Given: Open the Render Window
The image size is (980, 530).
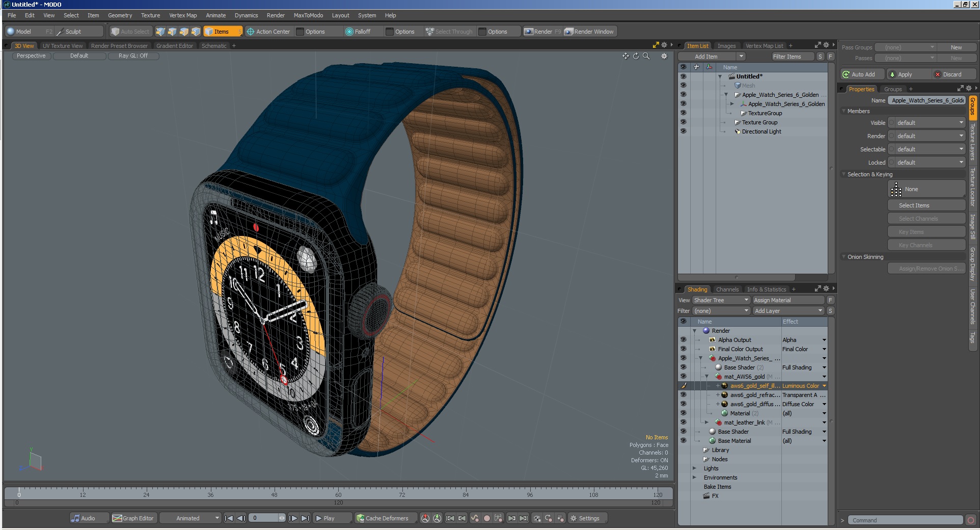Looking at the screenshot, I should (590, 32).
